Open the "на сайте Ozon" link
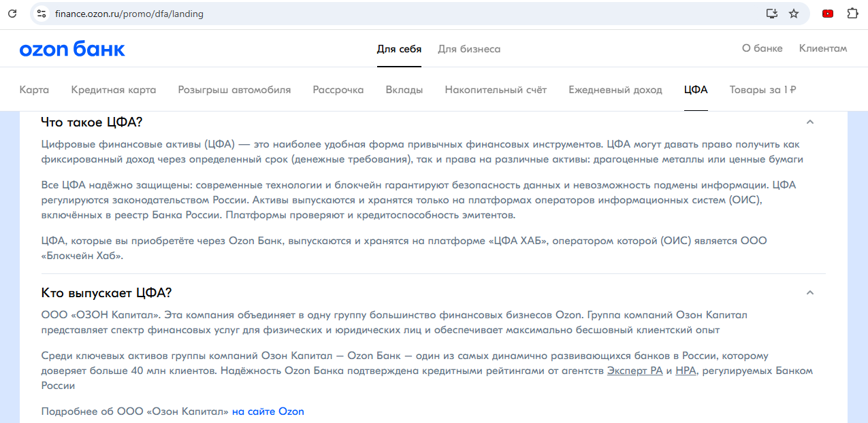 [268, 411]
